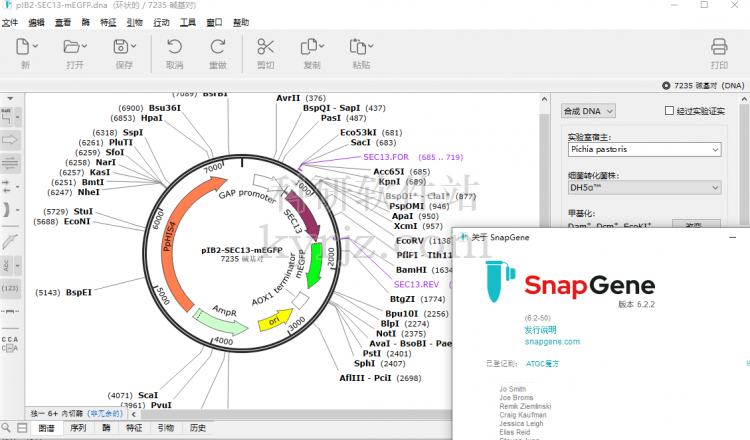The image size is (750, 440).
Task: Click the New file icon
Action: [x=22, y=47]
